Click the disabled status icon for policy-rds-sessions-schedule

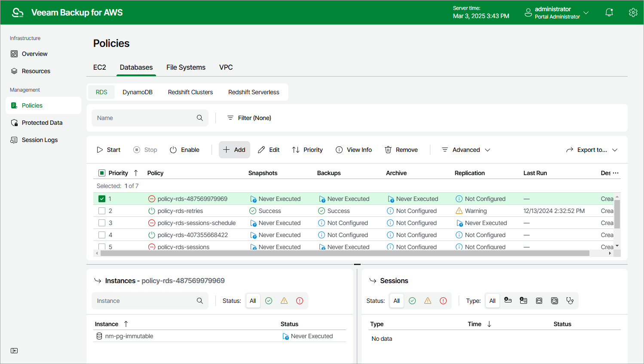tap(152, 223)
